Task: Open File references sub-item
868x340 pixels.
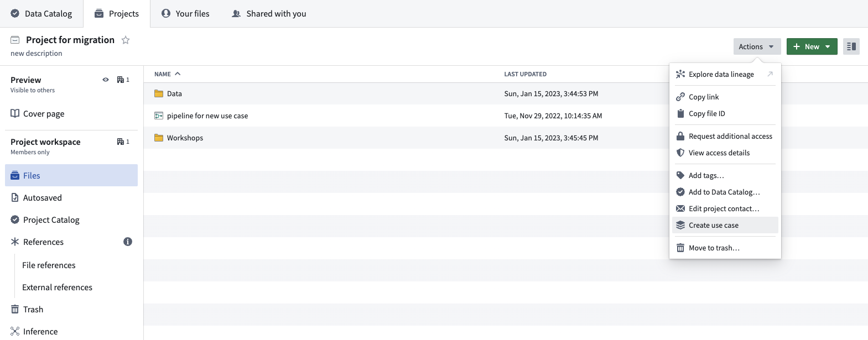Action: tap(49, 265)
